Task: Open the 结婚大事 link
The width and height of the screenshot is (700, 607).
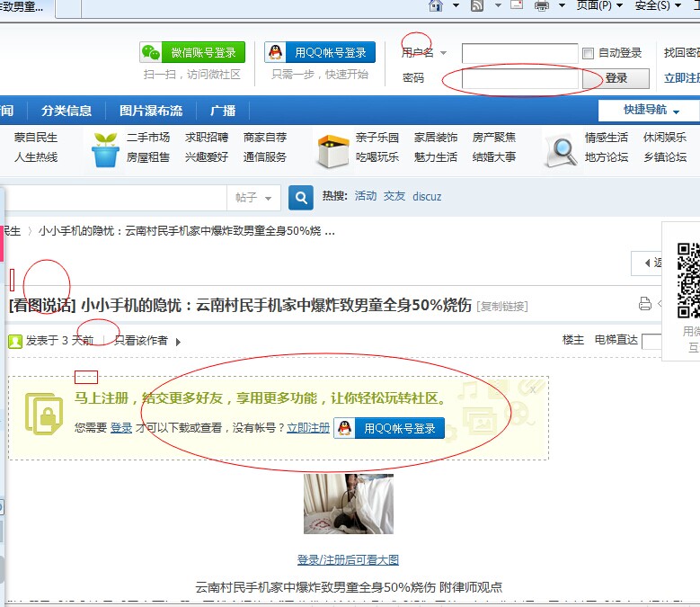Action: click(x=493, y=156)
